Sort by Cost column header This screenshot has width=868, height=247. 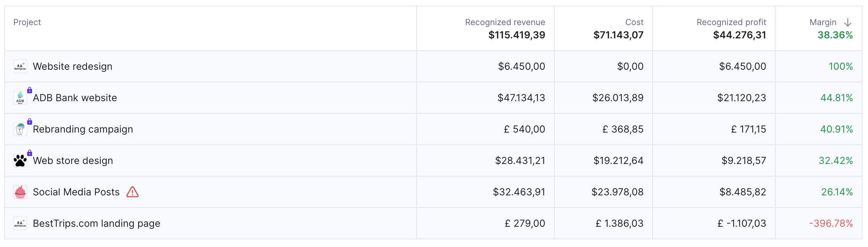coord(634,22)
